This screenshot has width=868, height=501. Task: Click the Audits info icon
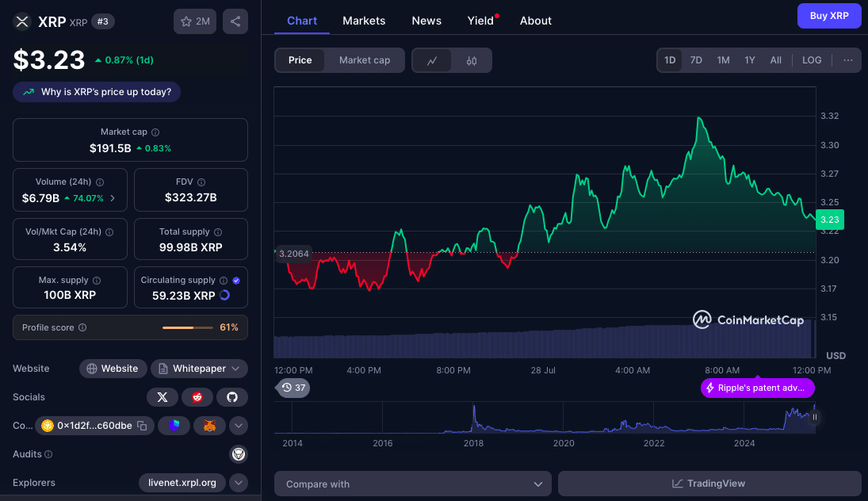click(x=48, y=454)
